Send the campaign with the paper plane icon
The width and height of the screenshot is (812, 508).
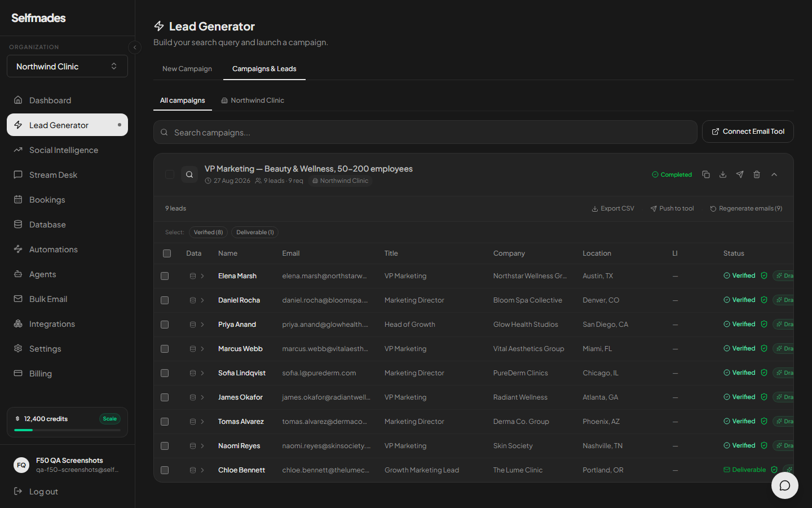(x=740, y=174)
